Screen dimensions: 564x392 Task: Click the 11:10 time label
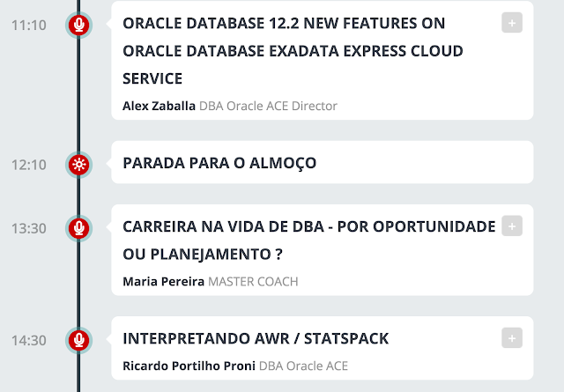click(29, 26)
